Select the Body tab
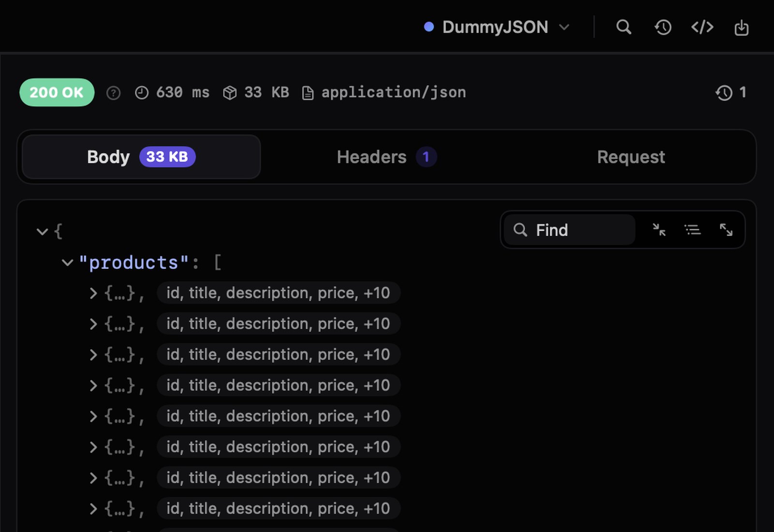The height and width of the screenshot is (532, 774). click(141, 157)
